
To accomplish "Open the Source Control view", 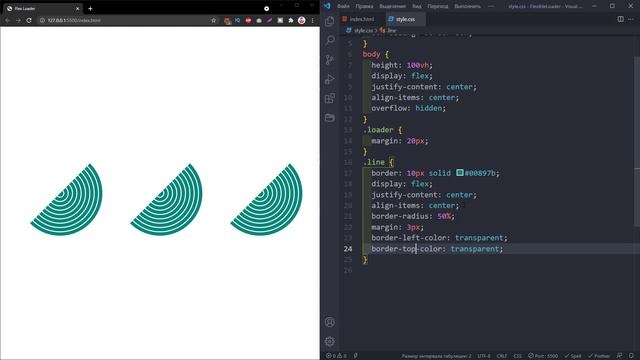I will point(330,60).
